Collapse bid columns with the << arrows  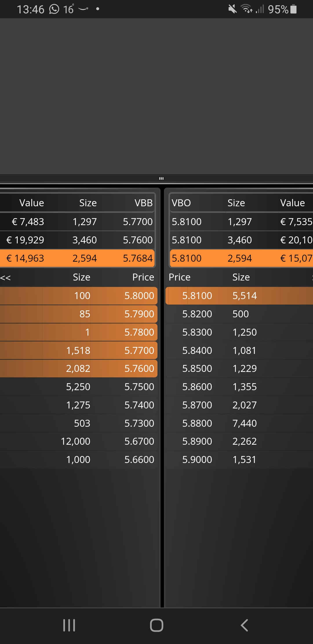tap(6, 278)
